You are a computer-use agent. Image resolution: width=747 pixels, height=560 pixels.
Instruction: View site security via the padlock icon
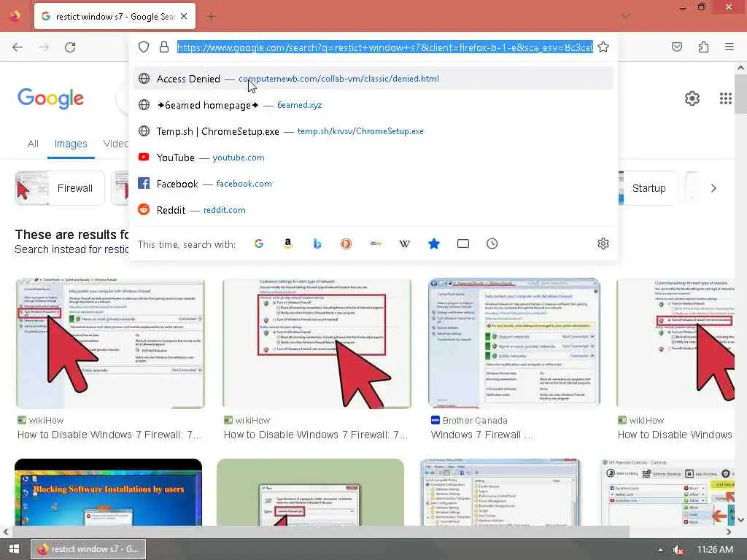point(164,47)
